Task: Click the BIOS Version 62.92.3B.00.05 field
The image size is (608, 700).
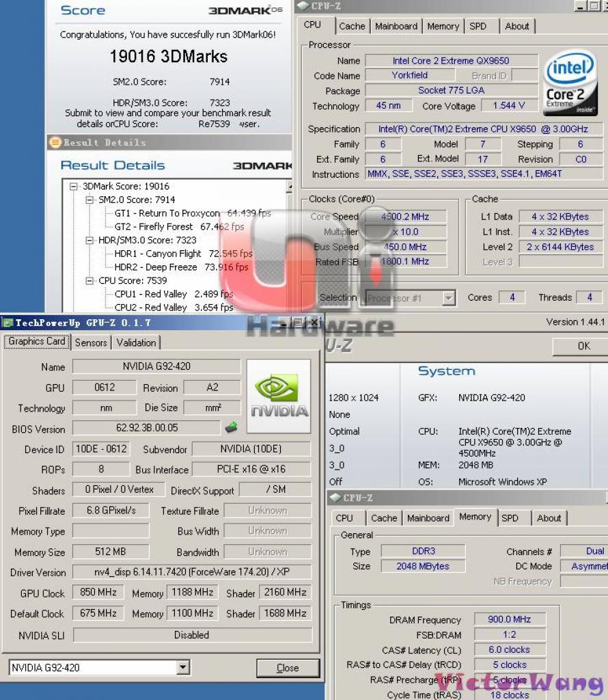Action: tap(147, 428)
